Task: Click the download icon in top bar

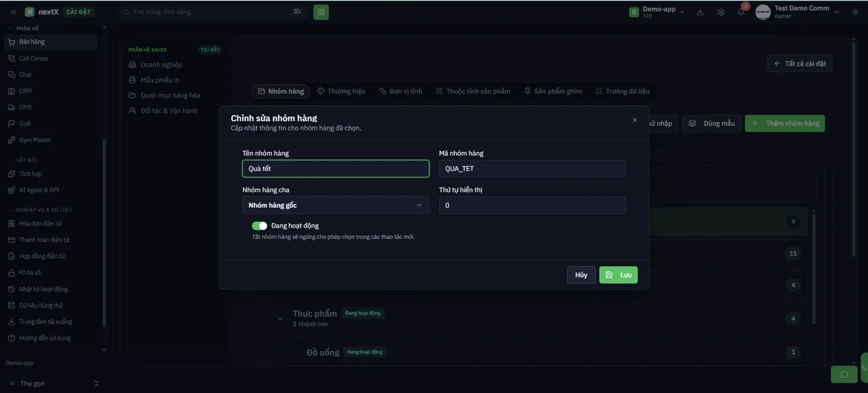Action: 700,12
